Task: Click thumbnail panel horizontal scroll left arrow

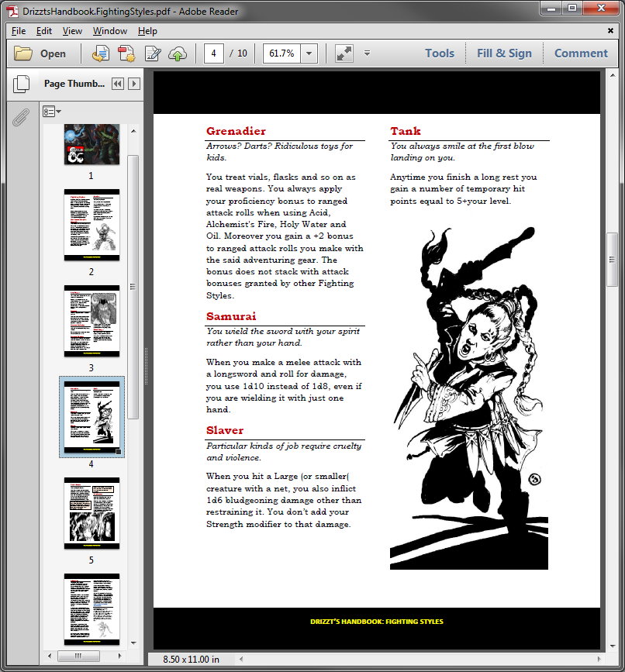Action: 50,656
